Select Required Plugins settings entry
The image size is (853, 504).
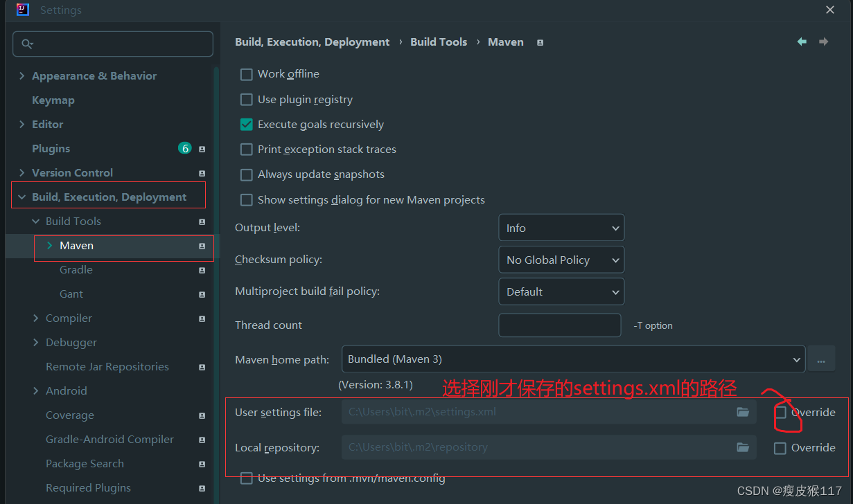tap(88, 488)
